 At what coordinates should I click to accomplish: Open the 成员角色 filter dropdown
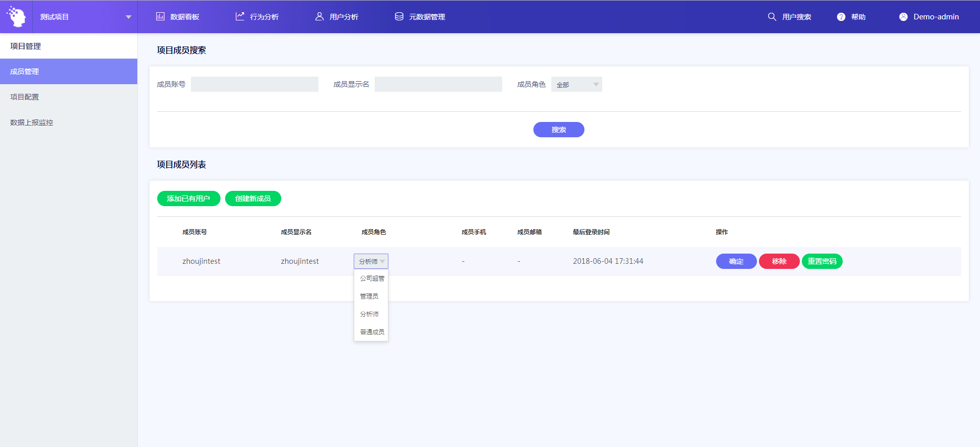[x=576, y=84]
